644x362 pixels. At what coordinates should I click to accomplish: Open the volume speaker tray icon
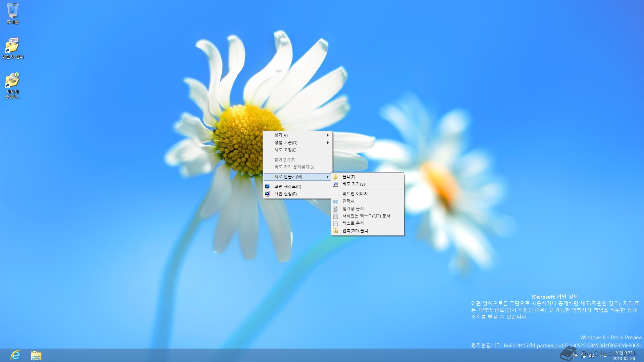592,356
